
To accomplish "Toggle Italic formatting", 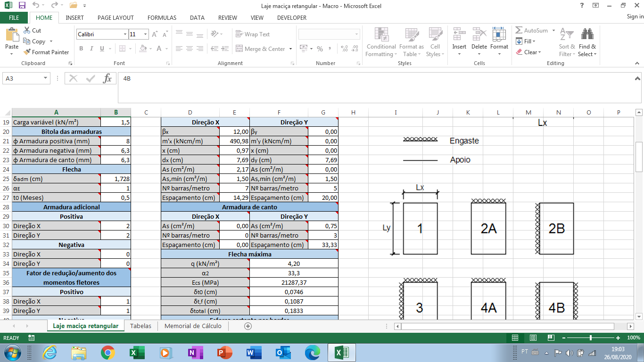I will (x=91, y=49).
